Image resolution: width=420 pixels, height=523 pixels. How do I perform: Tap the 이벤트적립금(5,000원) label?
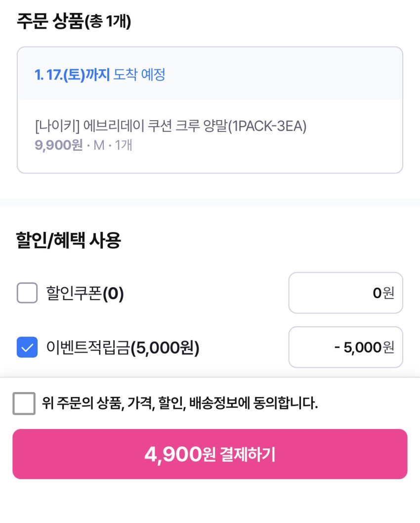coord(123,348)
